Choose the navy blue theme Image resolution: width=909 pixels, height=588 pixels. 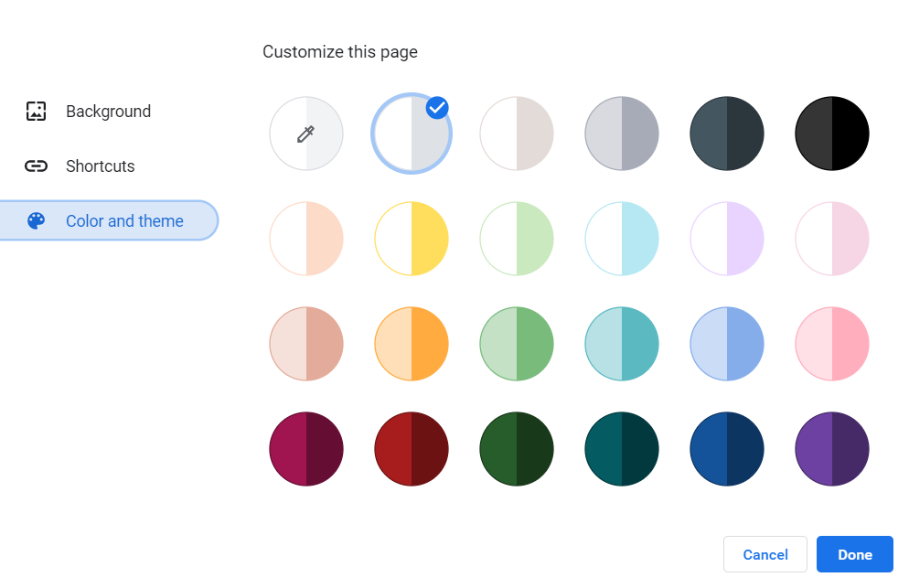[726, 449]
